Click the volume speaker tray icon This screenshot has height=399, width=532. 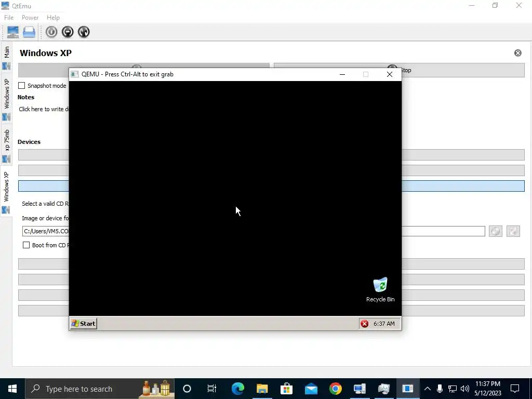pos(465,389)
